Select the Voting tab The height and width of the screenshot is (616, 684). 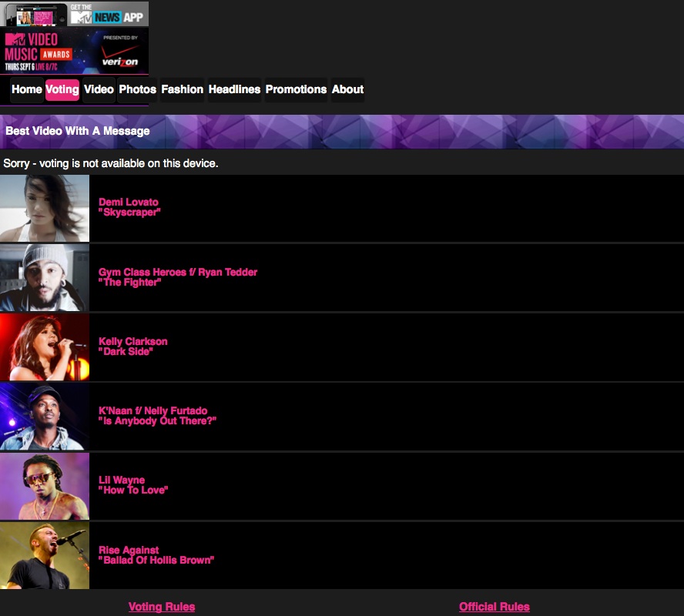click(x=62, y=90)
